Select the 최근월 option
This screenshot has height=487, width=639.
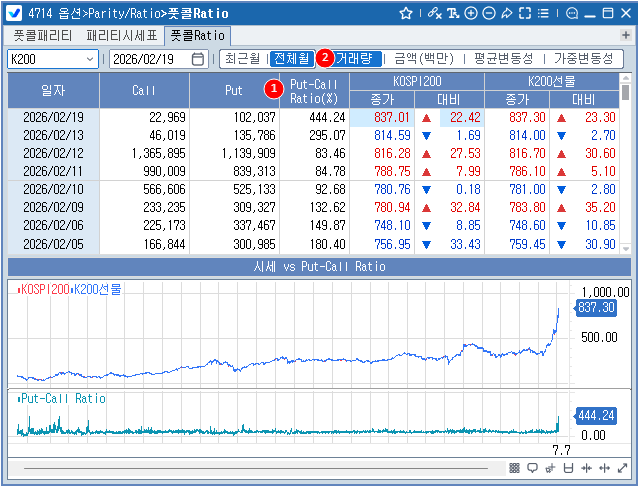pos(242,59)
